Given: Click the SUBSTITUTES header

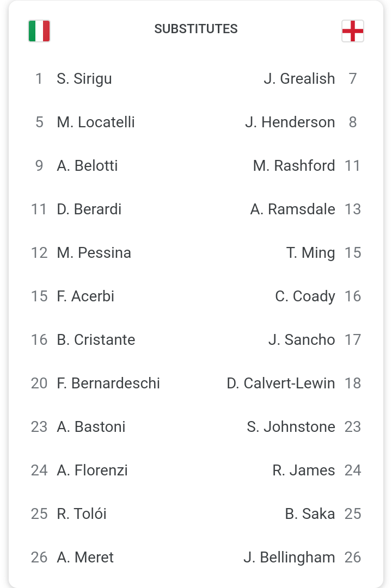Looking at the screenshot, I should (x=196, y=29).
